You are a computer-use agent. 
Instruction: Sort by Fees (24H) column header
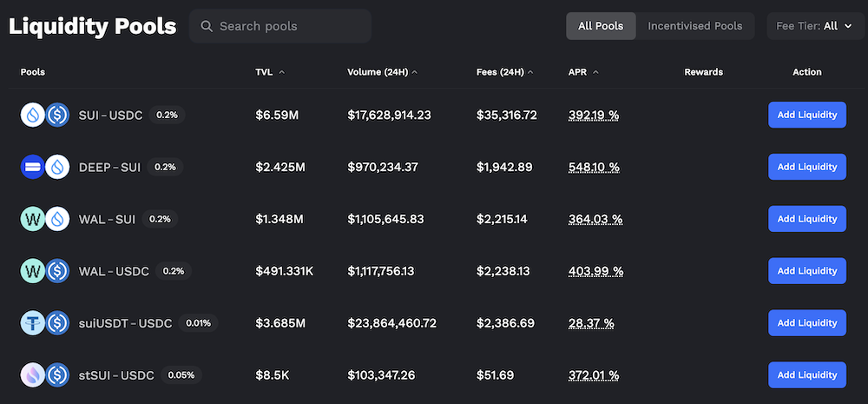pyautogui.click(x=505, y=72)
